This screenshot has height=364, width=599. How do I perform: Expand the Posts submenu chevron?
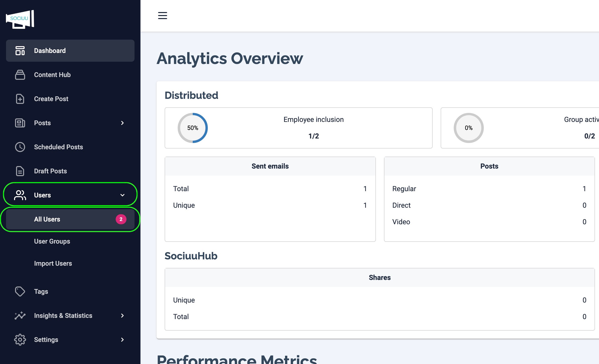click(122, 123)
